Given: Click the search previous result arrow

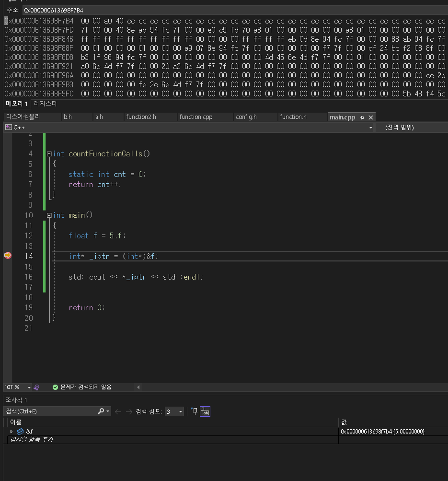Looking at the screenshot, I should [118, 411].
